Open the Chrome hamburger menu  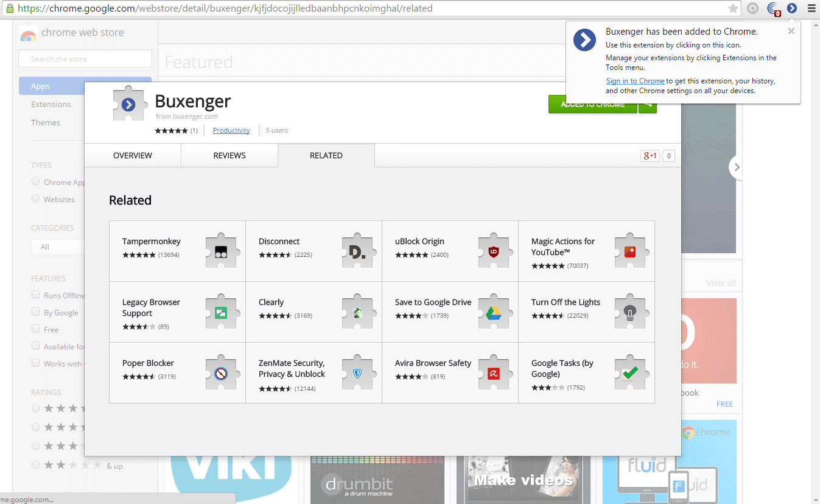pos(811,9)
